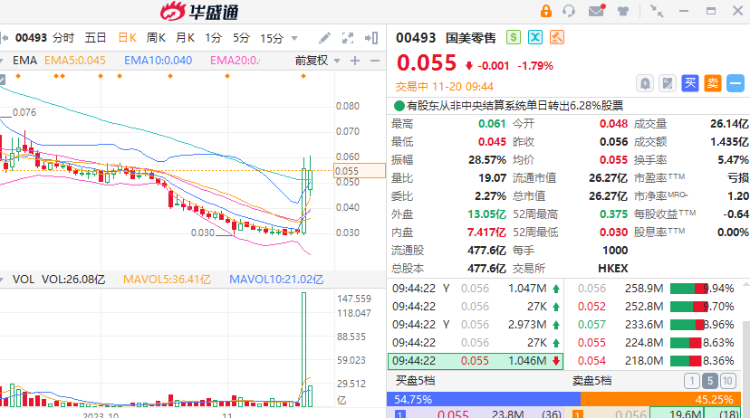Expand the EMA indicator selector arrow
The width and height of the screenshot is (750, 418).
pyautogui.click(x=1, y=61)
